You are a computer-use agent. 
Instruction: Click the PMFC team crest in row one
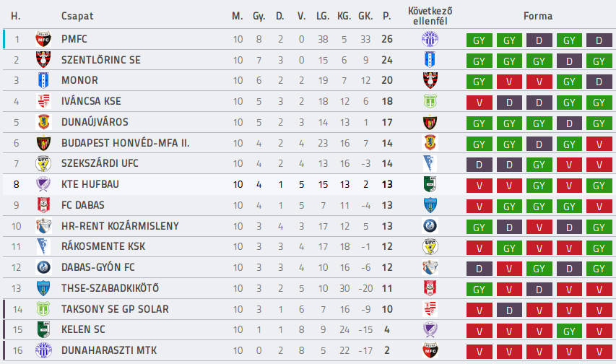pos(43,39)
